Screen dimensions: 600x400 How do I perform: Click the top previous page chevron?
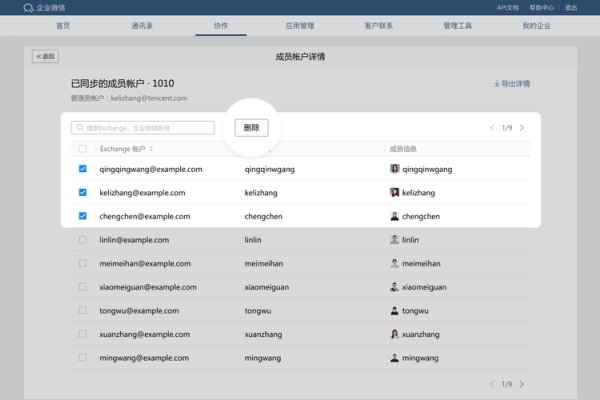(492, 128)
